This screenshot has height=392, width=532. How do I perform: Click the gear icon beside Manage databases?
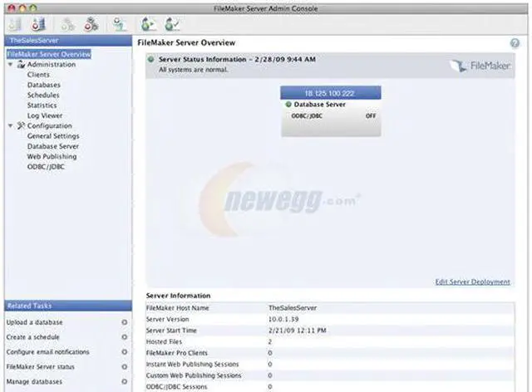point(124,382)
